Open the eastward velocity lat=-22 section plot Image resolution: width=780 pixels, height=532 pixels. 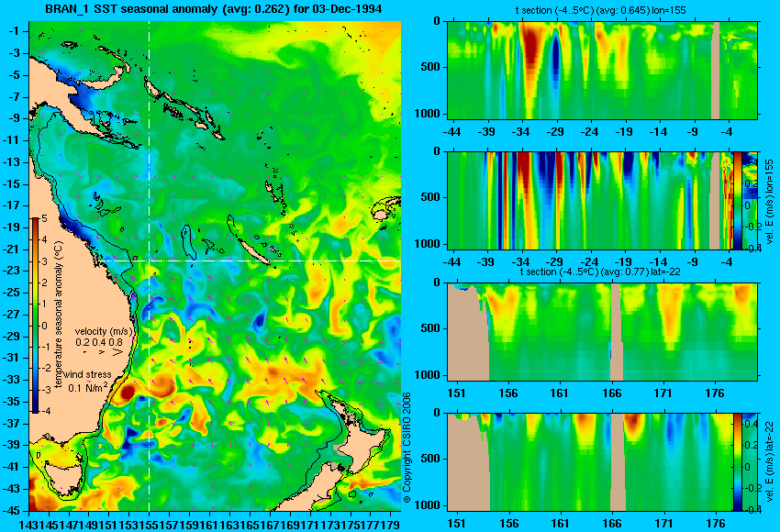pyautogui.click(x=602, y=462)
